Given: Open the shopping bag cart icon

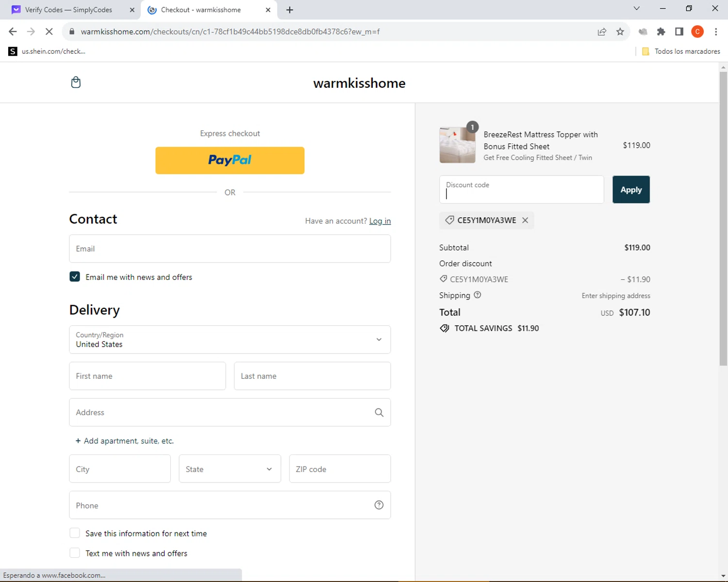Looking at the screenshot, I should (x=76, y=82).
